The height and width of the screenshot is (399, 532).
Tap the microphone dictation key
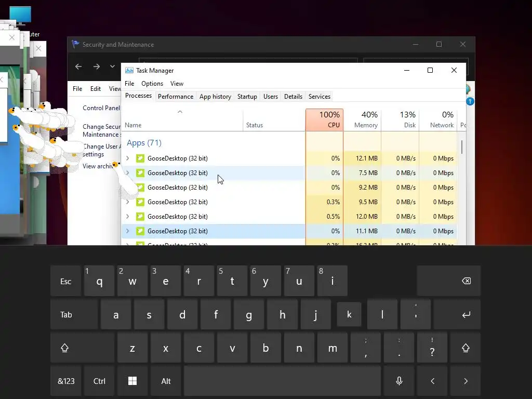tap(399, 381)
